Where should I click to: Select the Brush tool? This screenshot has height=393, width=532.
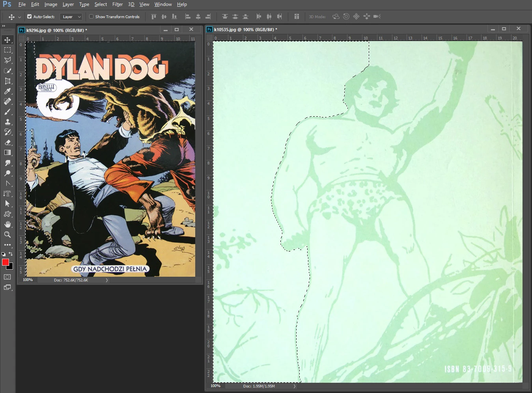pos(7,112)
